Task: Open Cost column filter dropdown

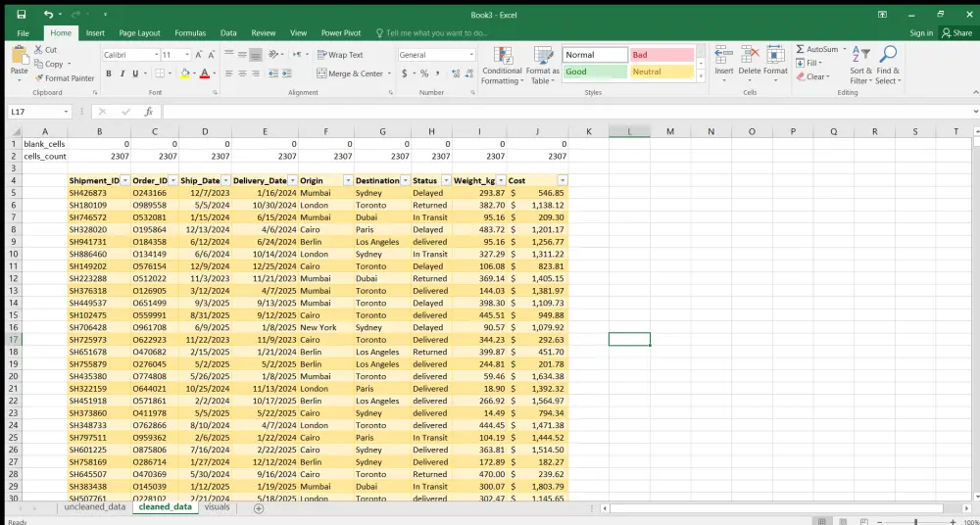Action: click(563, 180)
